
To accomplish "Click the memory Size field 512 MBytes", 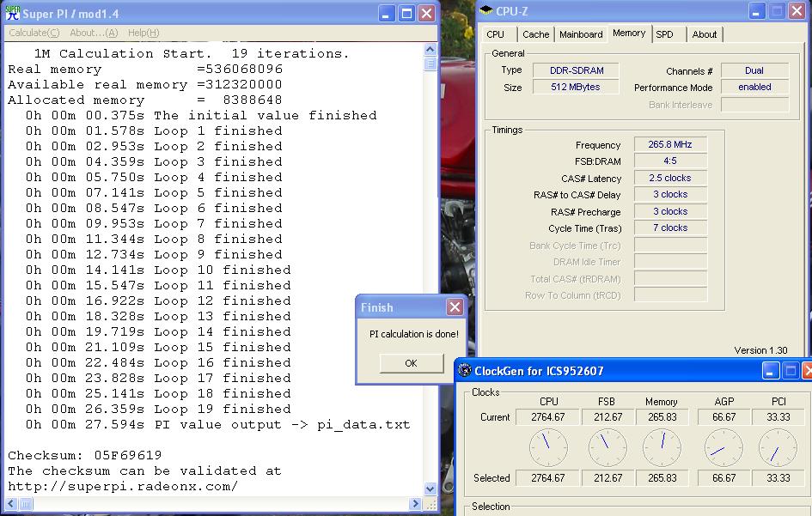I will [x=577, y=87].
